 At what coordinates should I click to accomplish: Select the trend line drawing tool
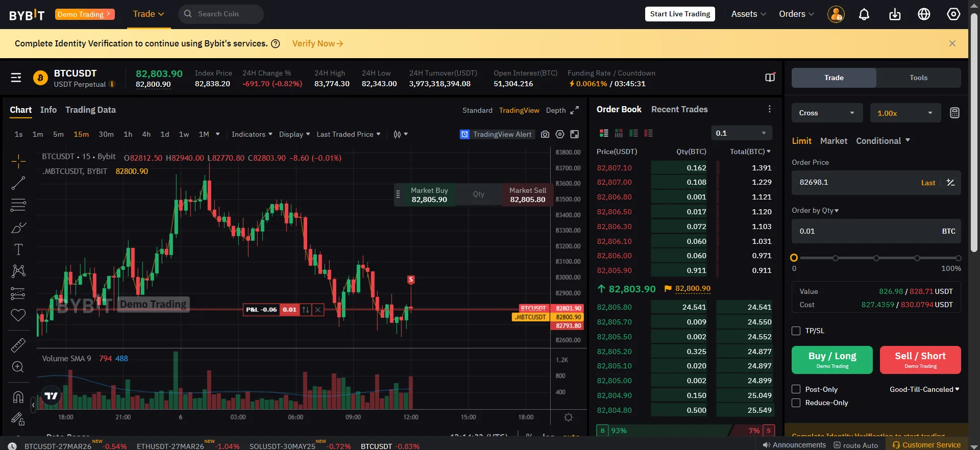[18, 183]
